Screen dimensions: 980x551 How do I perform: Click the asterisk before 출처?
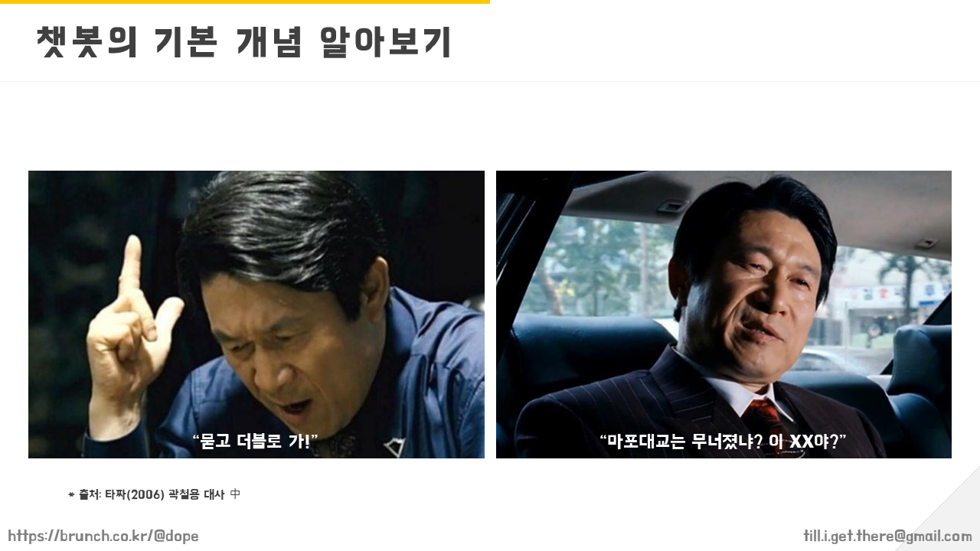click(71, 495)
